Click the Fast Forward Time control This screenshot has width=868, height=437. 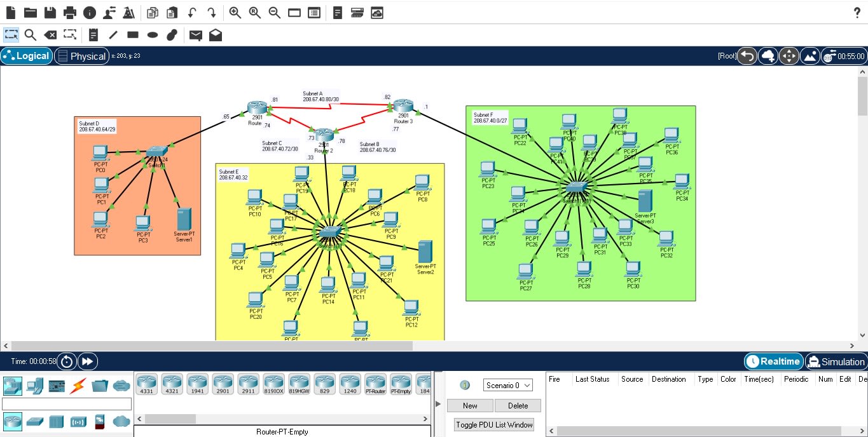coord(87,361)
